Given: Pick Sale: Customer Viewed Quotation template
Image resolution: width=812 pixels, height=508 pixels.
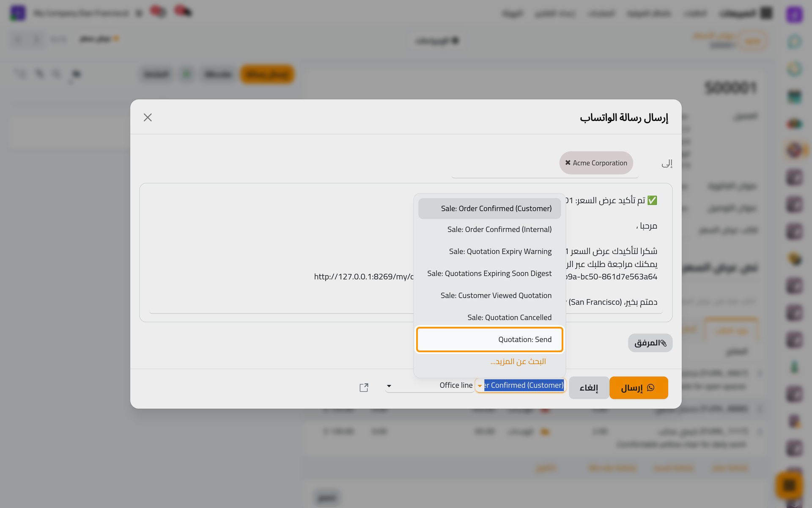Looking at the screenshot, I should (489, 295).
